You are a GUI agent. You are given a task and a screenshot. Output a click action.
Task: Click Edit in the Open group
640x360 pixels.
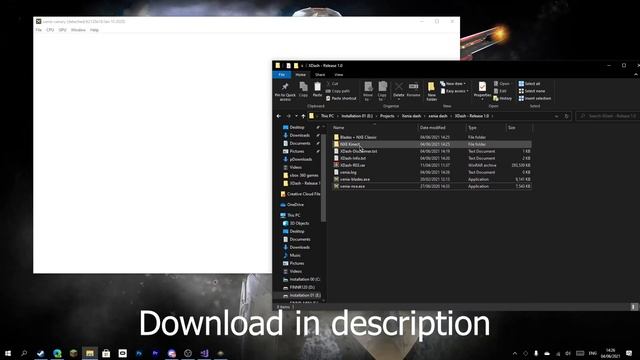pyautogui.click(x=500, y=91)
